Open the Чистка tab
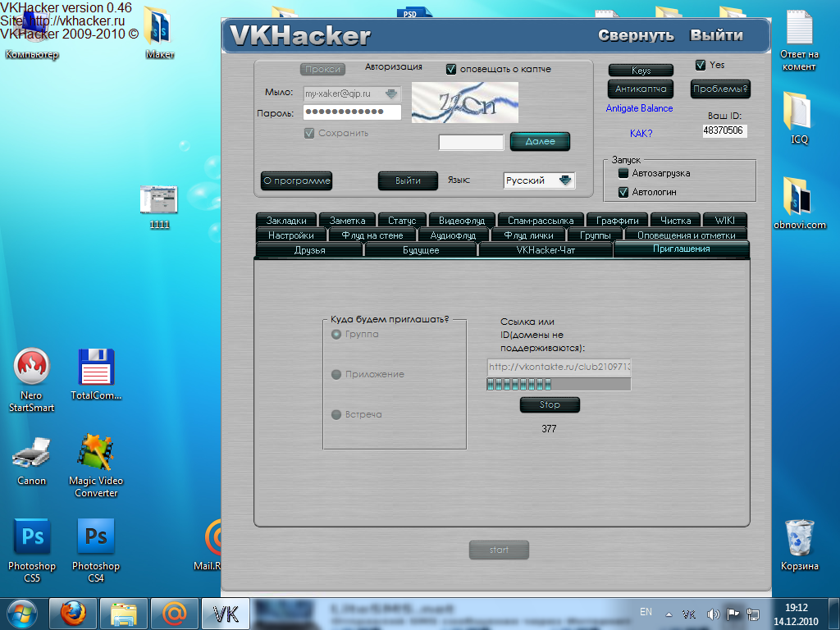The width and height of the screenshot is (840, 630). pos(676,220)
